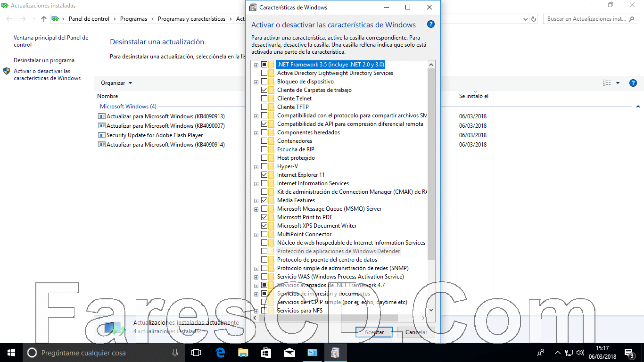
Task: Open the Action Center notifications icon
Action: point(629,353)
